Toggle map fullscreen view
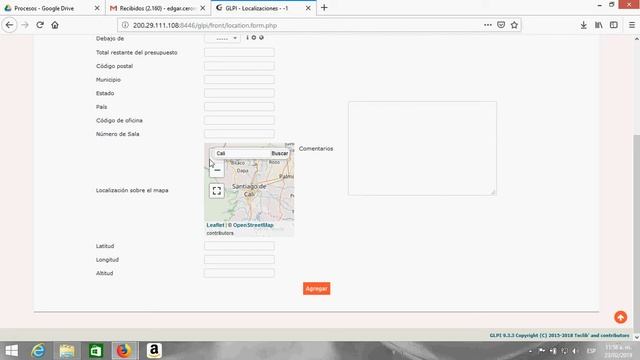The width and height of the screenshot is (640, 360). point(217,191)
